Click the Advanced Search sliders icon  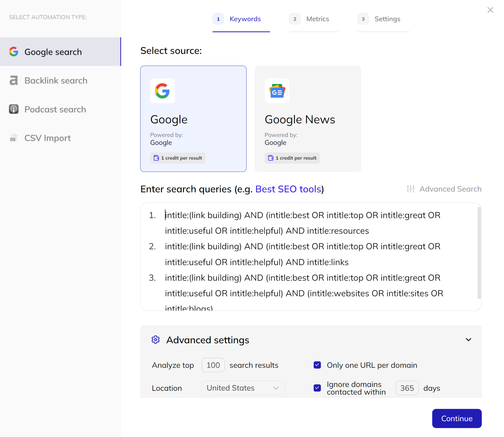coord(411,189)
